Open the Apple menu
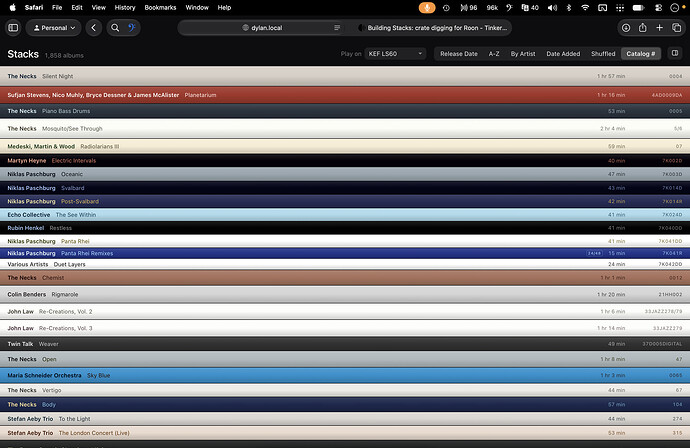The height and width of the screenshot is (448, 690). pos(13,7)
